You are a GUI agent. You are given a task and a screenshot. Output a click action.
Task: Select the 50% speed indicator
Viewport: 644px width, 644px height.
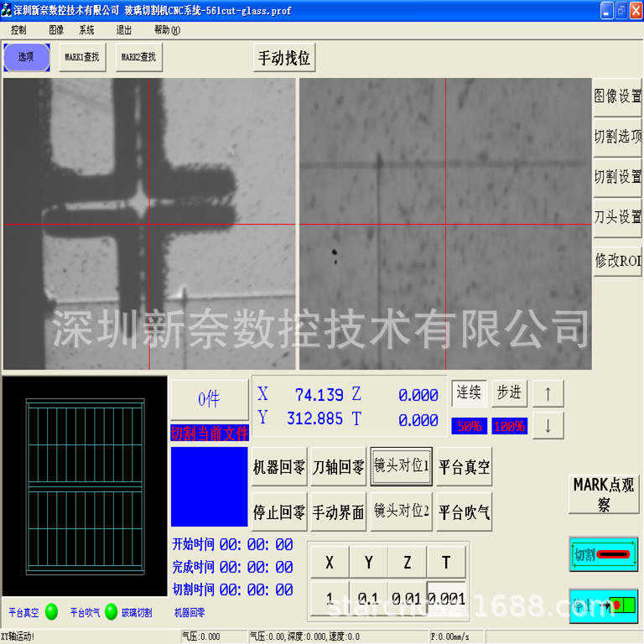click(469, 426)
